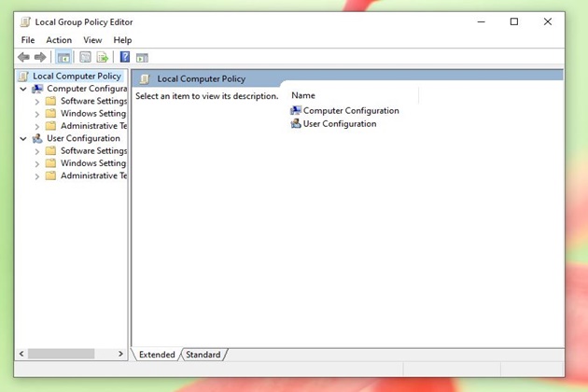Switch to the Standard tab
This screenshot has width=588, height=392.
coord(203,355)
